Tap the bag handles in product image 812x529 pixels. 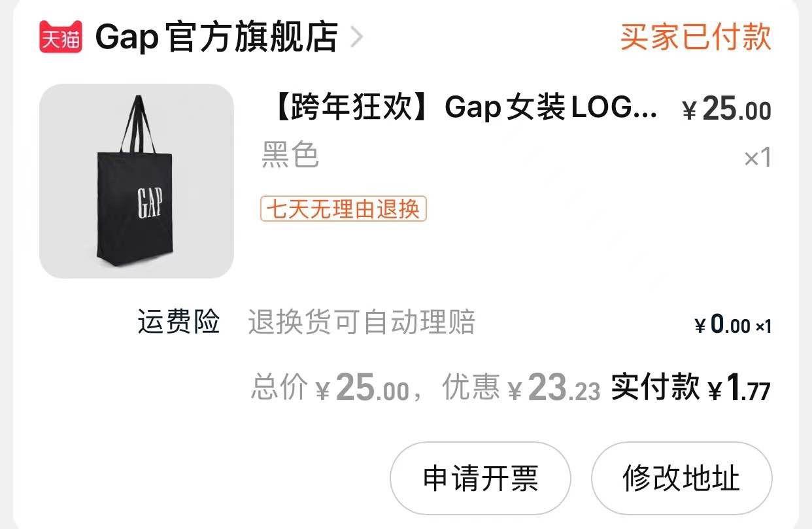click(138, 123)
